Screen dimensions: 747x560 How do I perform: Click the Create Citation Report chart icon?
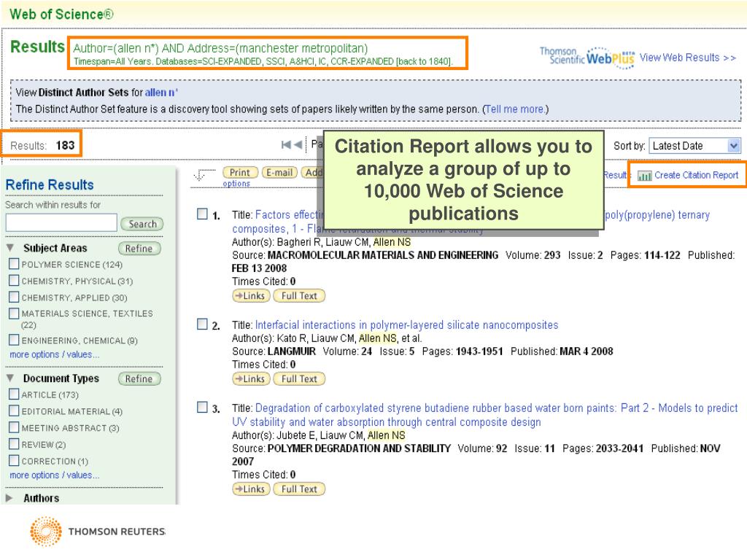645,176
